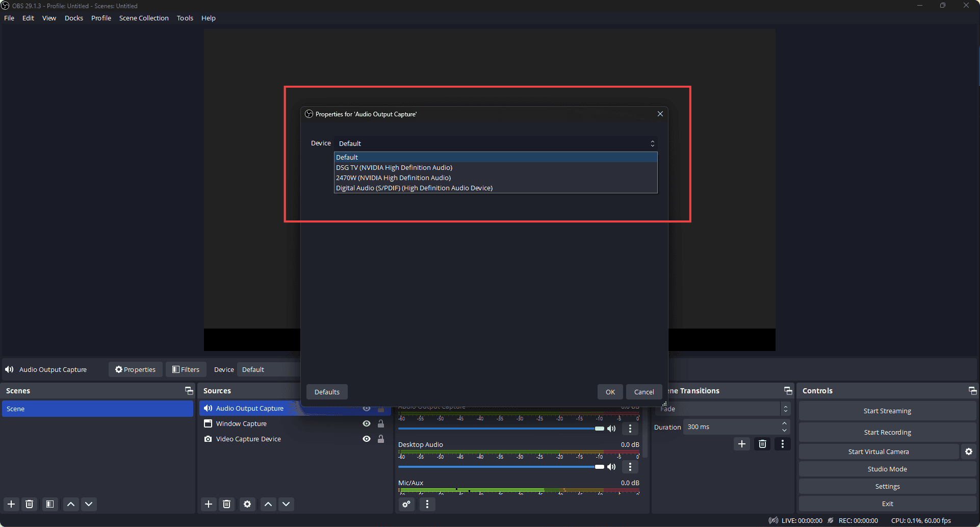Open advanced audio properties gears icon
Image resolution: width=980 pixels, height=527 pixels.
[406, 504]
